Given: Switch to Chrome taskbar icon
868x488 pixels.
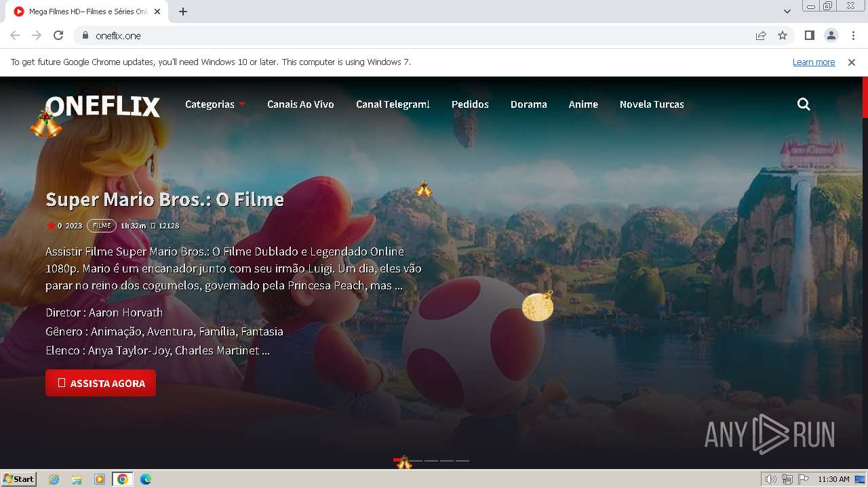Looking at the screenshot, I should click(123, 479).
